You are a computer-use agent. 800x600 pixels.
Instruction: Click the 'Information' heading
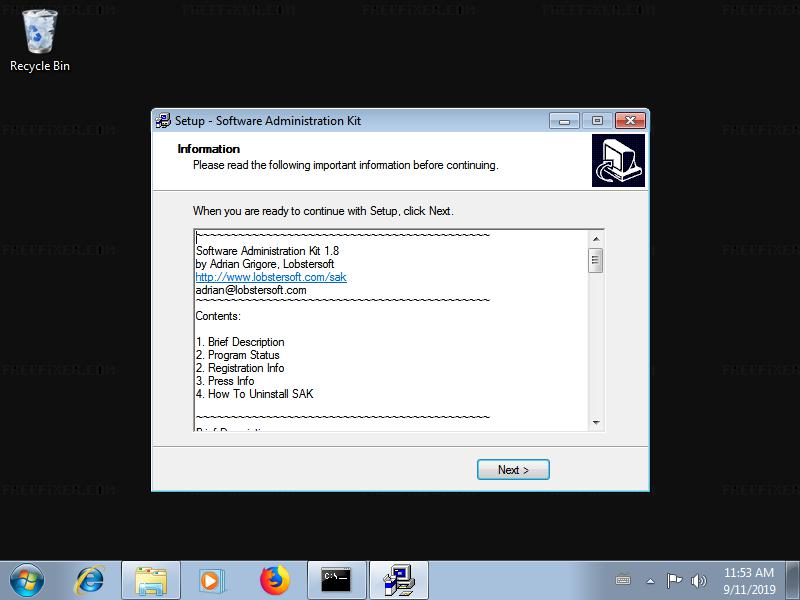(x=209, y=149)
